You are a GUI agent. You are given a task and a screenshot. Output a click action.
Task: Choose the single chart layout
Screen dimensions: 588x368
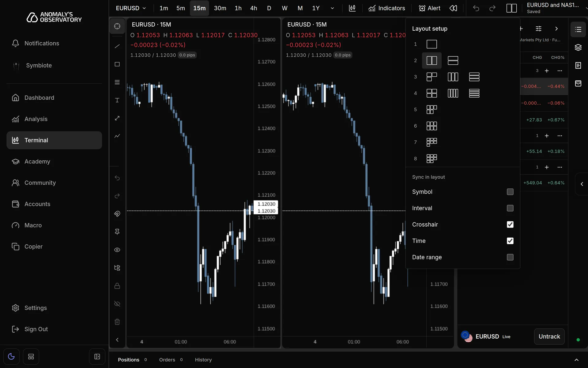click(x=432, y=44)
